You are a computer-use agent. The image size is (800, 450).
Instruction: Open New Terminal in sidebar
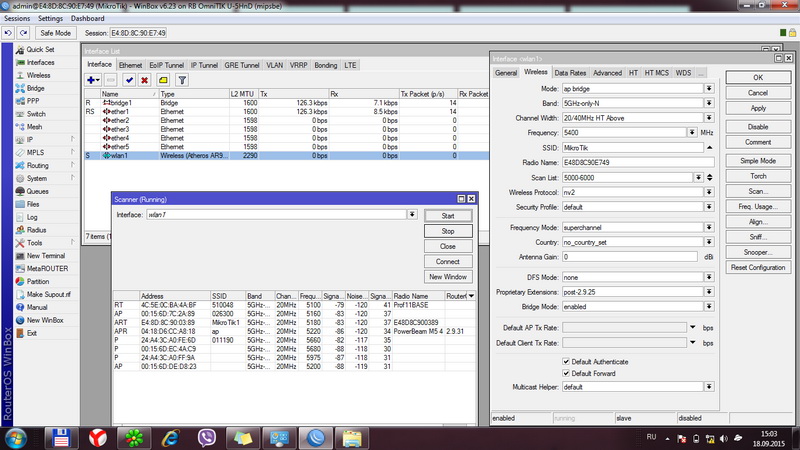tap(45, 256)
